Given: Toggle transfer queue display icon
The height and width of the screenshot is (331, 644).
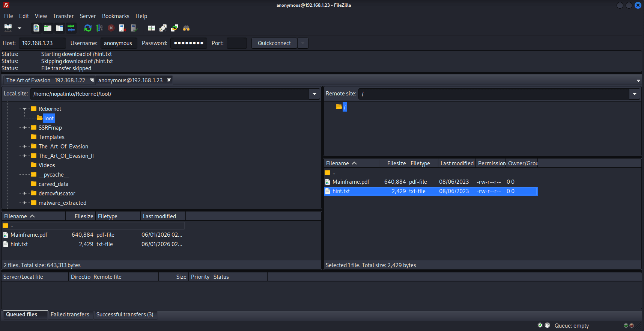Looking at the screenshot, I should click(x=71, y=28).
